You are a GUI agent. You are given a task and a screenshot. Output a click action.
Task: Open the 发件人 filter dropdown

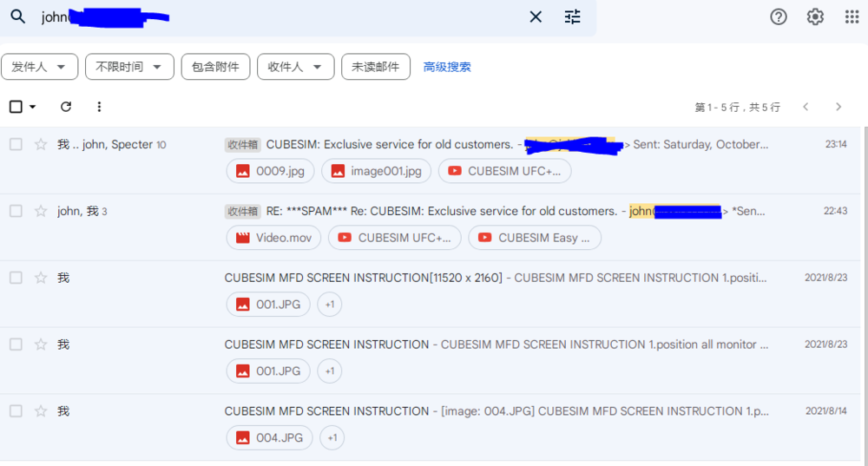[39, 67]
